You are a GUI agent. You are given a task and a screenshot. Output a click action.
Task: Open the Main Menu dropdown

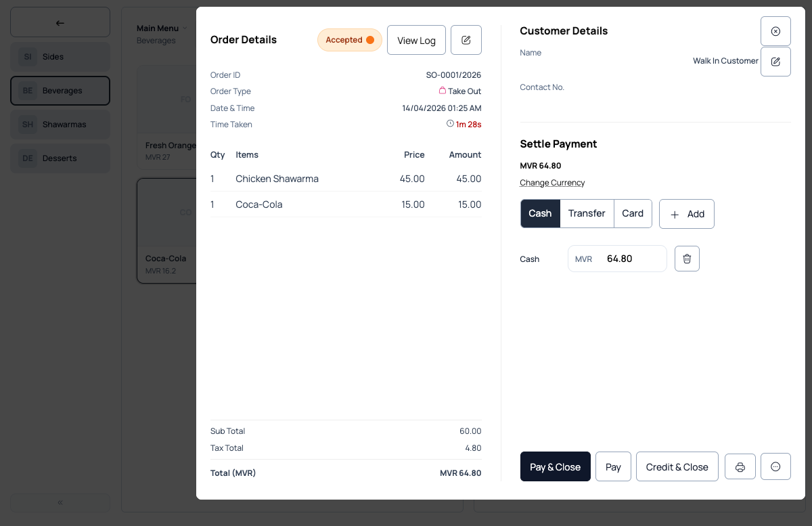[x=162, y=28]
